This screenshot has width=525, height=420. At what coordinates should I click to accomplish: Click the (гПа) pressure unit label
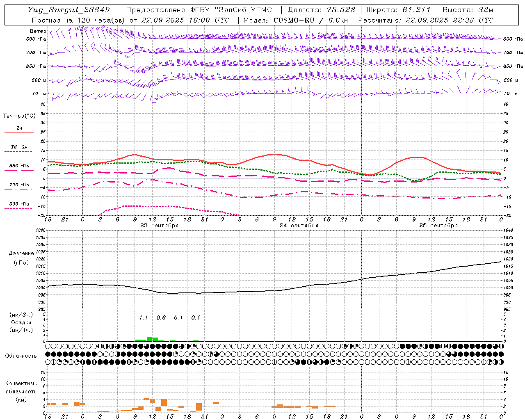click(21, 263)
